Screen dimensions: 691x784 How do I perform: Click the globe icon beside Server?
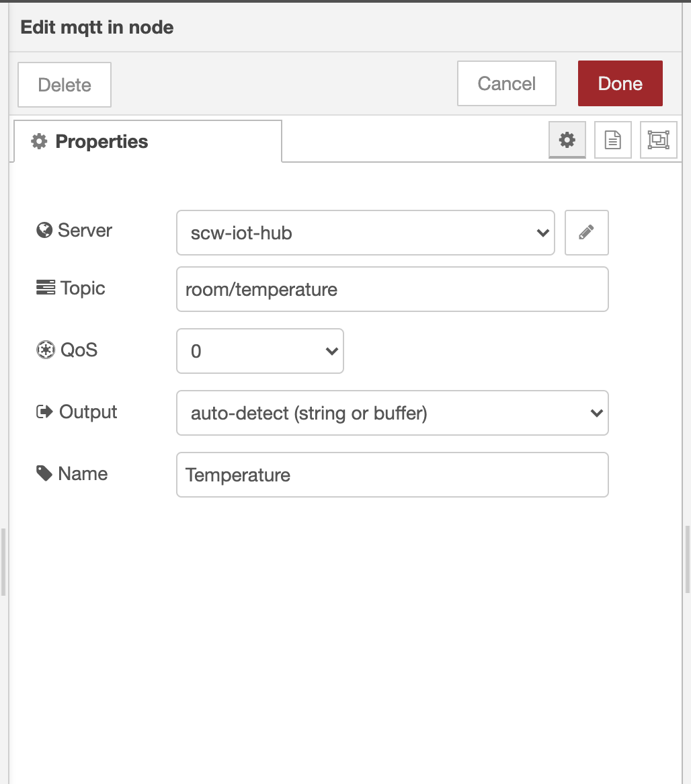[44, 231]
